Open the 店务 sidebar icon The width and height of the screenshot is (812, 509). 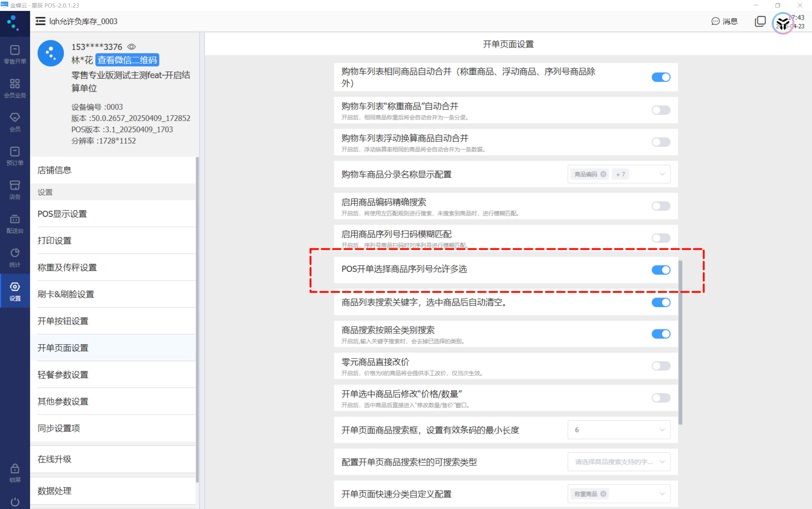15,190
